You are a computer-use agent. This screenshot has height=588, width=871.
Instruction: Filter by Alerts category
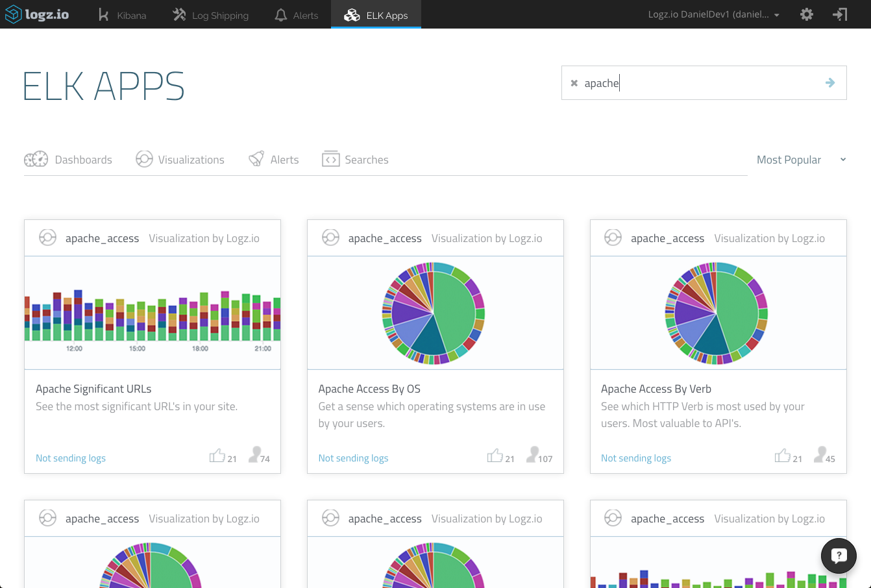[274, 160]
